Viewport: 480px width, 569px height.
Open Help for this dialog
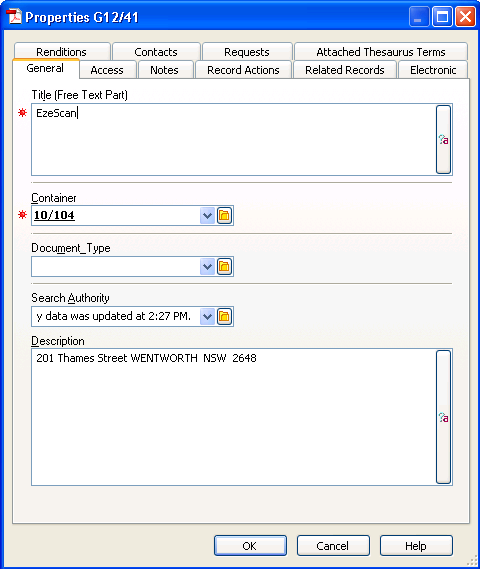coord(416,545)
